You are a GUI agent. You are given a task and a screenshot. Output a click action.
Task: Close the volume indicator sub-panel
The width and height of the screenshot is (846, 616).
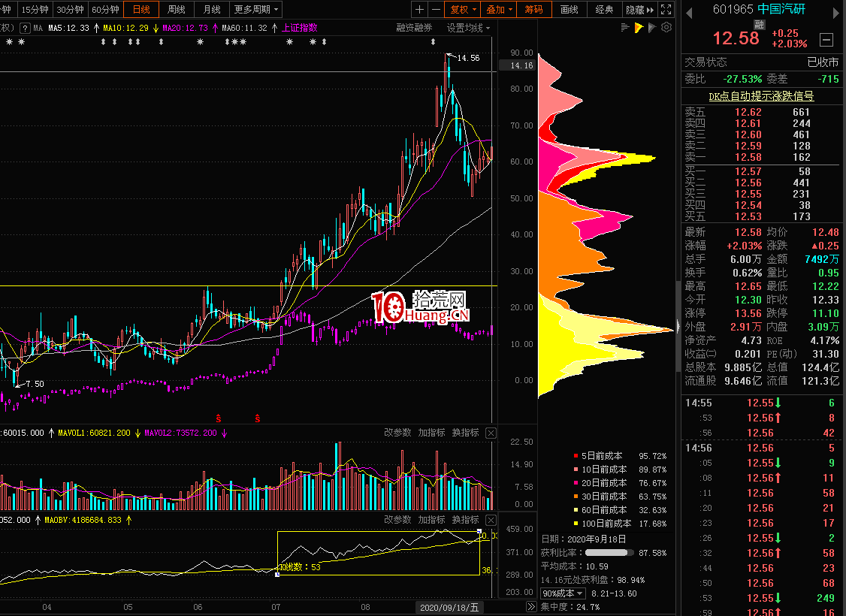pyautogui.click(x=491, y=433)
